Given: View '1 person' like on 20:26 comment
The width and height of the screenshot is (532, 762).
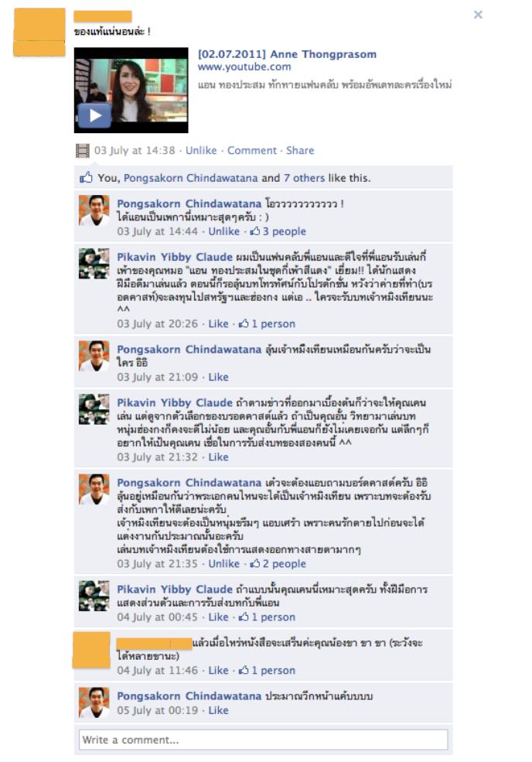Looking at the screenshot, I should tap(267, 323).
